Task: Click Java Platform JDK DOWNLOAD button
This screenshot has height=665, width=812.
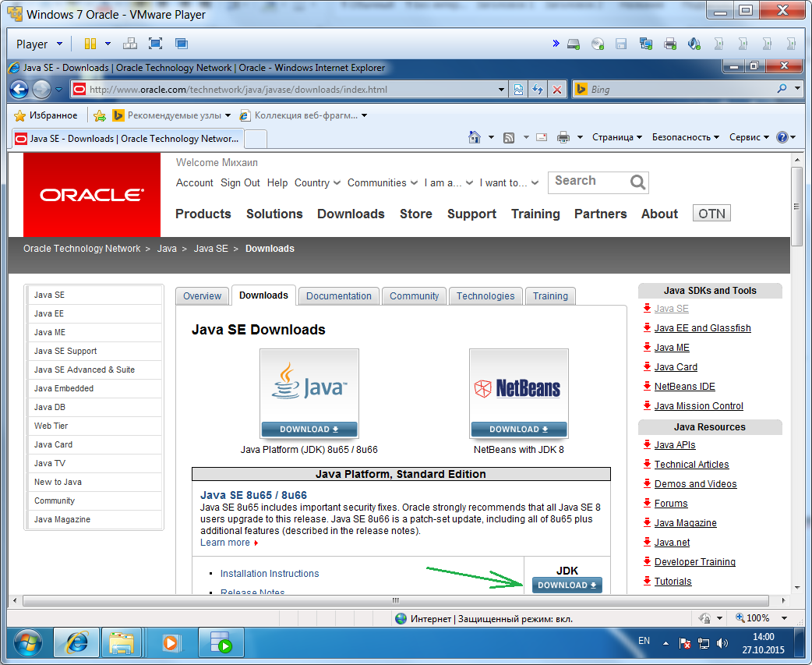Action: [309, 430]
